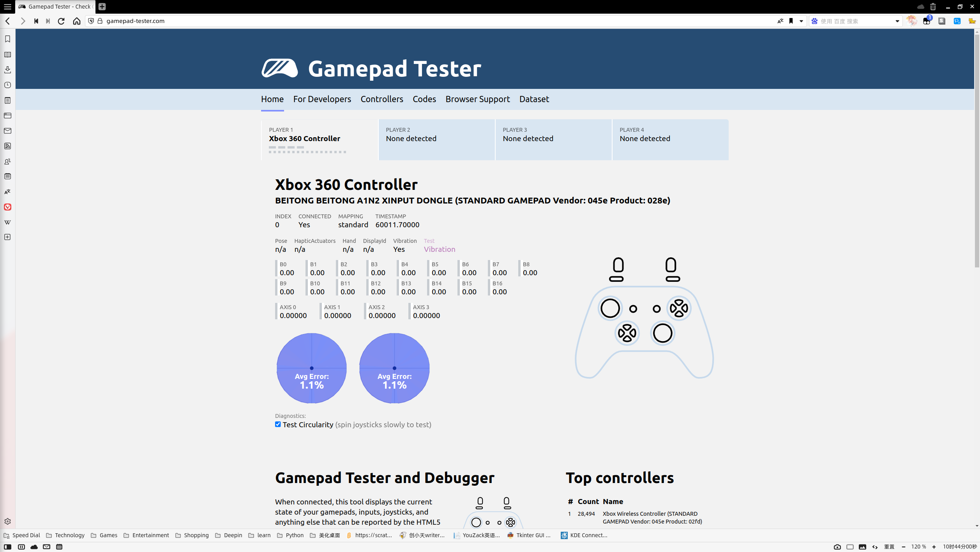Open the Browser Support page
The image size is (980, 552).
[x=477, y=99]
